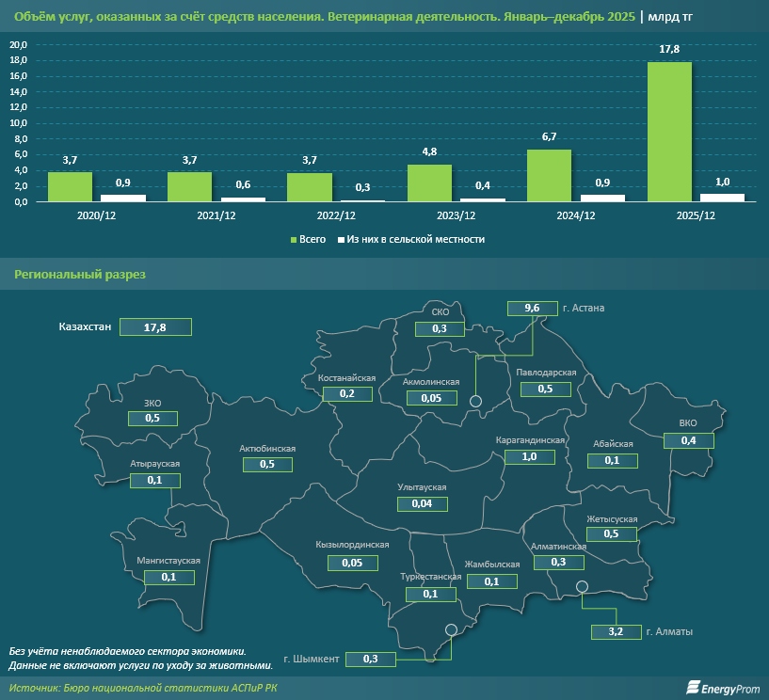This screenshot has height=700, width=769.
Task: Select the Улытауская 0,04 value box
Action: point(422,504)
